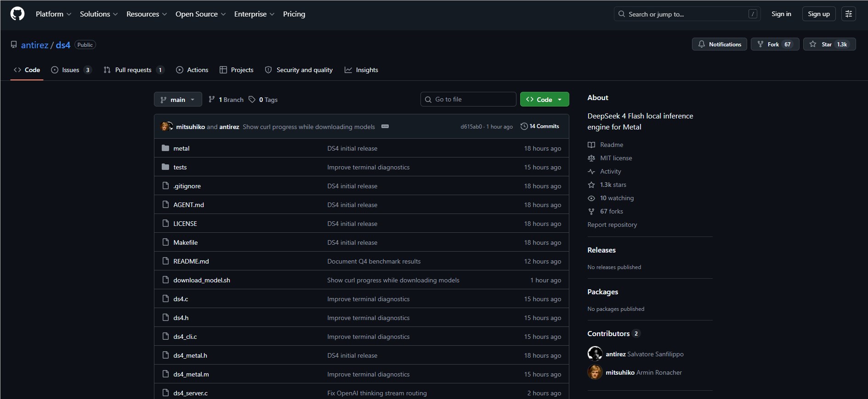The height and width of the screenshot is (399, 868).
Task: Open commit 'Document Q4 benchmark results'
Action: click(374, 261)
